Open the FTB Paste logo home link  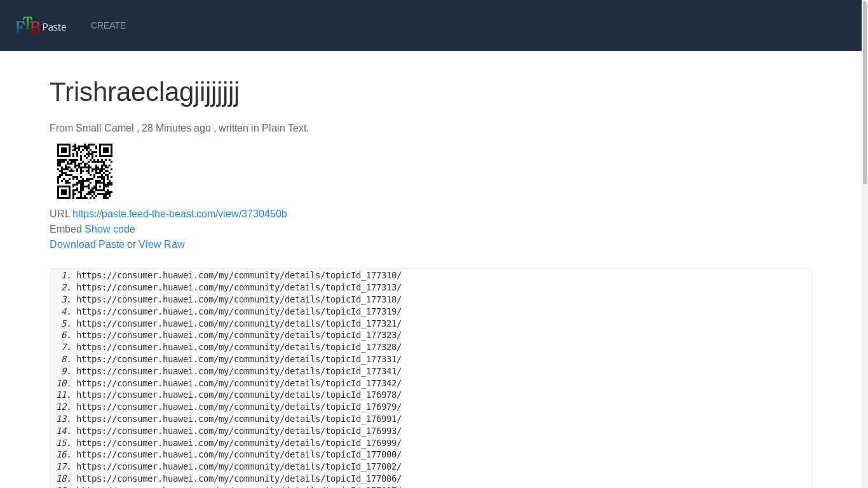(41, 25)
